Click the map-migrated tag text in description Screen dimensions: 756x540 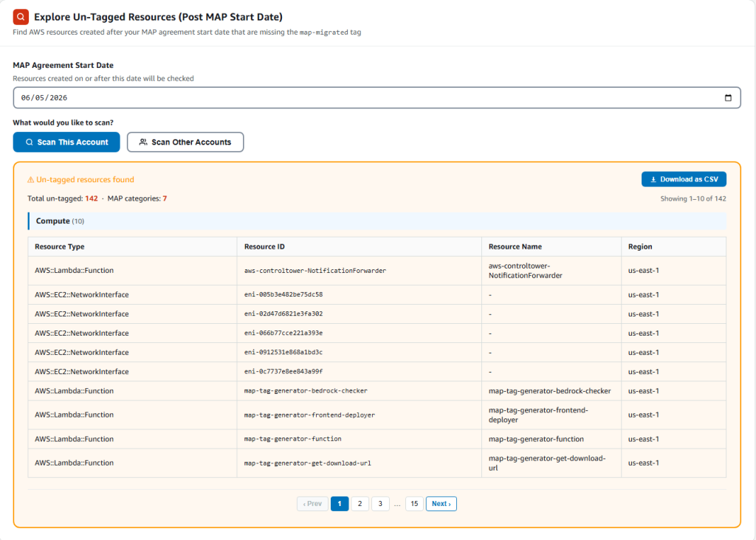pyautogui.click(x=323, y=32)
